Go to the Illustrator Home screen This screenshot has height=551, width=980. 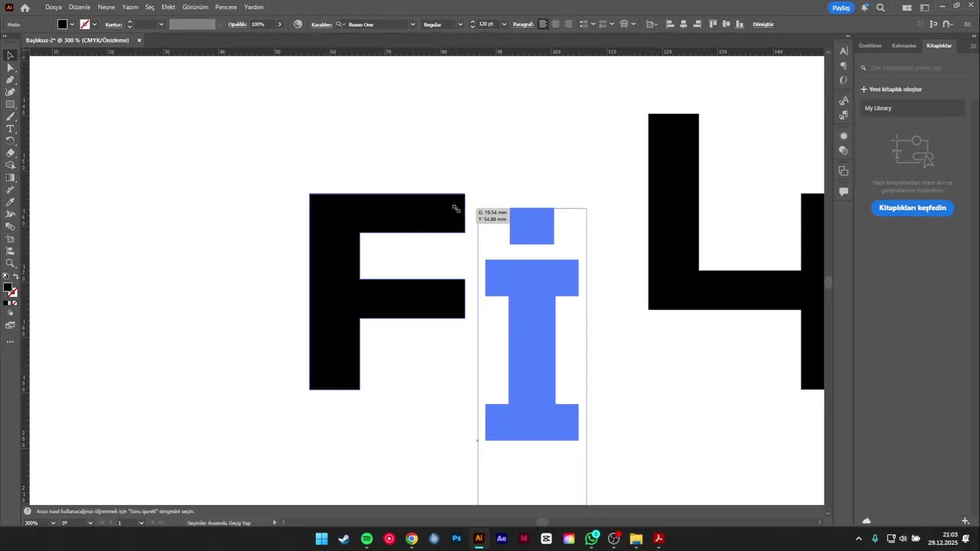[x=24, y=8]
